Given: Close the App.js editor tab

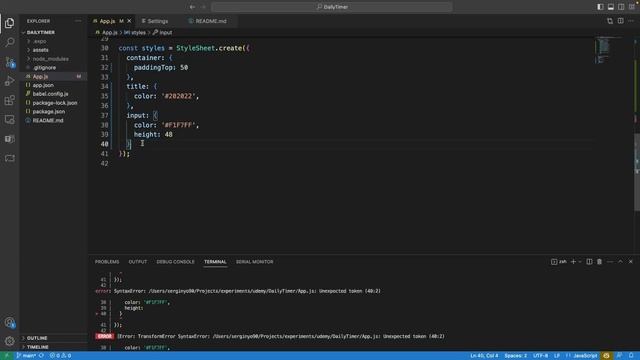Looking at the screenshot, I should [x=129, y=21].
